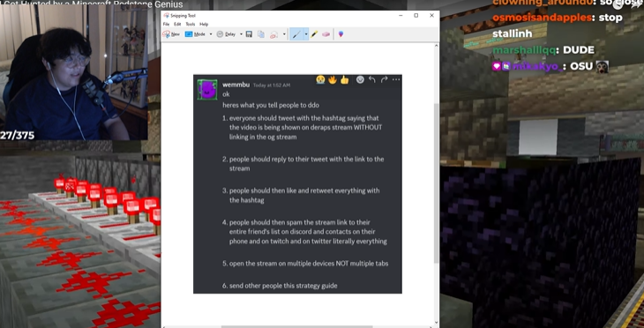Click the fire emoji reaction
Screen dimensions: 644x328
click(333, 79)
